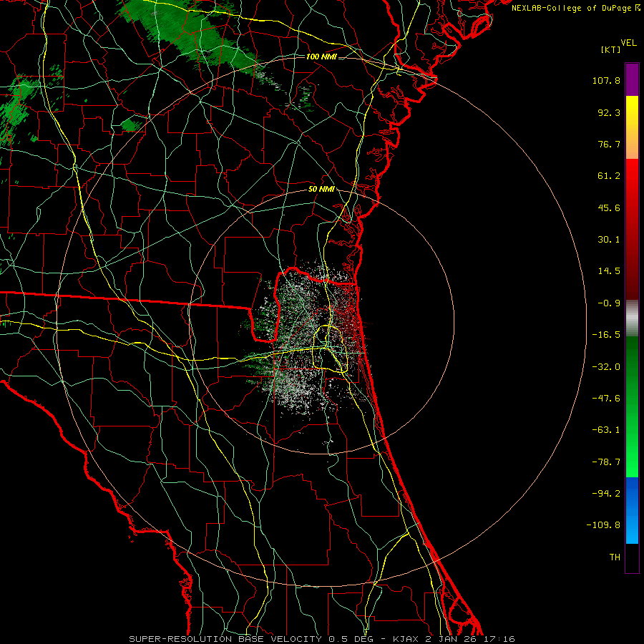
Task: Click the 100 NMI range ring label
Action: click(x=321, y=57)
